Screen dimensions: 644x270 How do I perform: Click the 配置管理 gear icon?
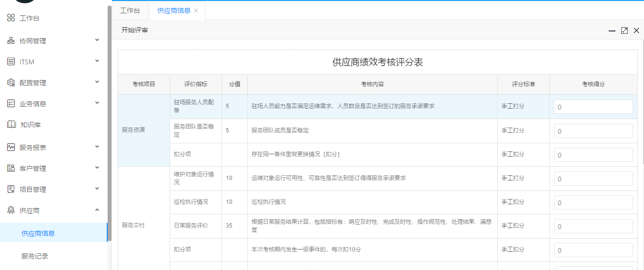[11, 83]
